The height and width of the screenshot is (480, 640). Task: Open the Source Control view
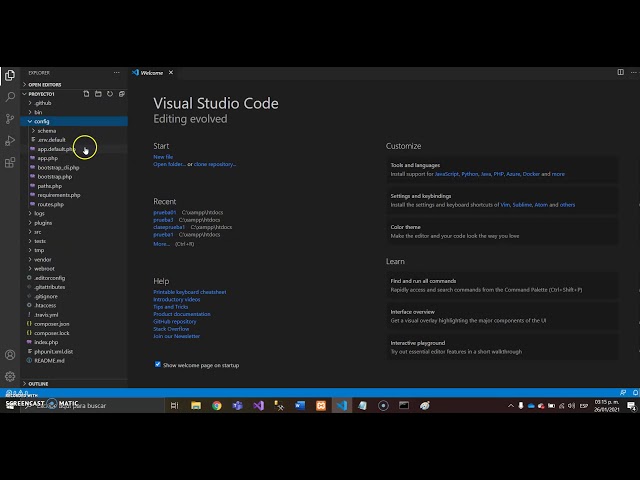coord(10,119)
